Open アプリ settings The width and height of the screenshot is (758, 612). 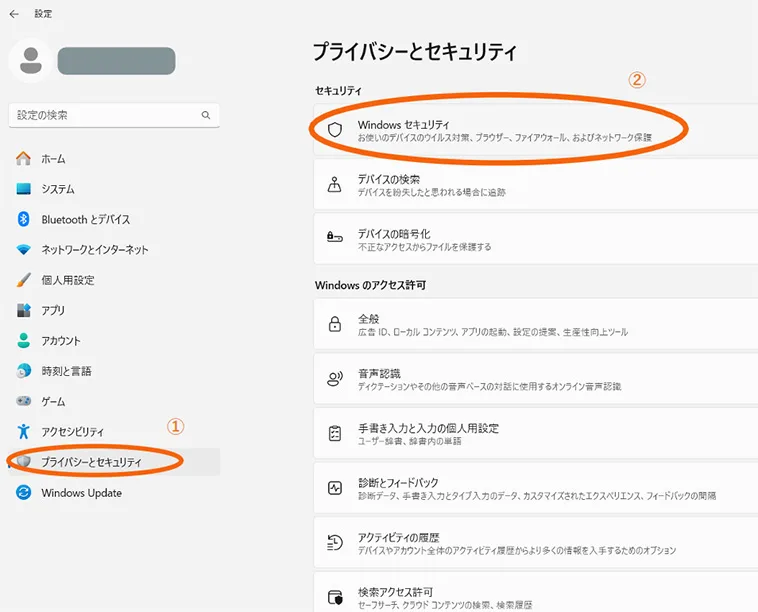point(114,310)
